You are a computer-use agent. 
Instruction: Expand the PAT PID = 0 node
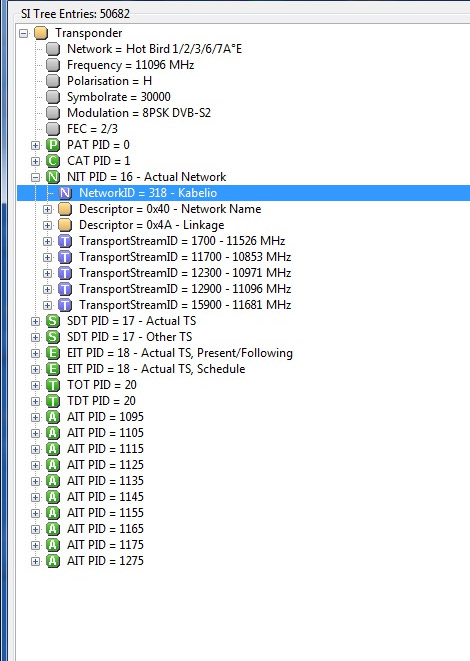click(35, 145)
